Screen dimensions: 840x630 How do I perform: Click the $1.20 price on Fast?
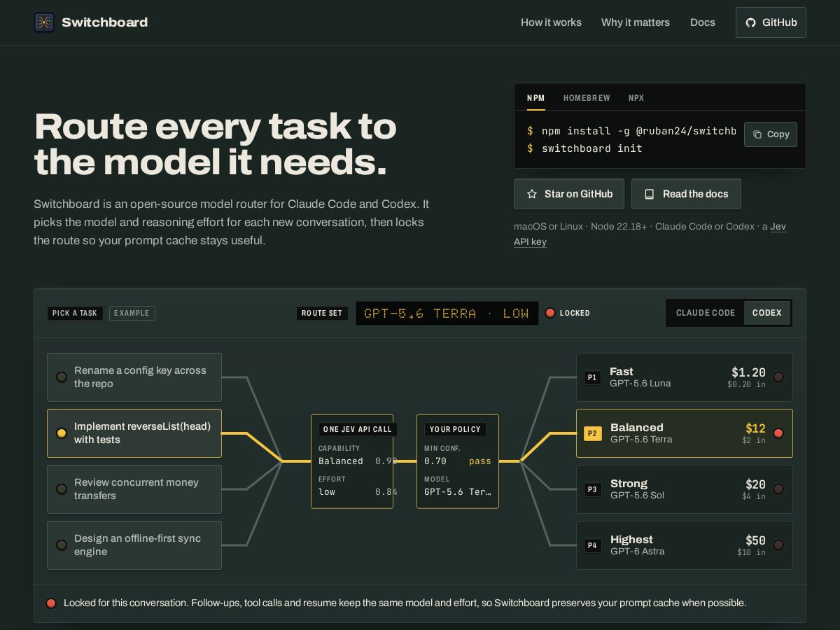[748, 372]
